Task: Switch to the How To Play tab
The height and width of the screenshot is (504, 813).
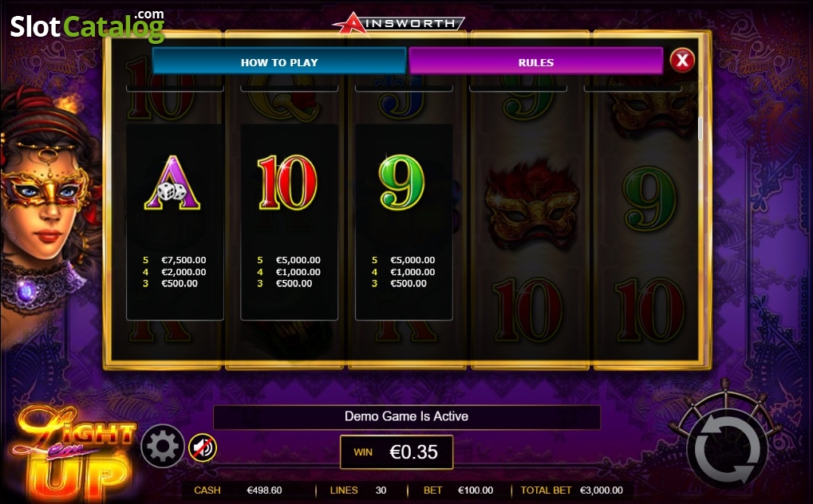Action: point(279,61)
